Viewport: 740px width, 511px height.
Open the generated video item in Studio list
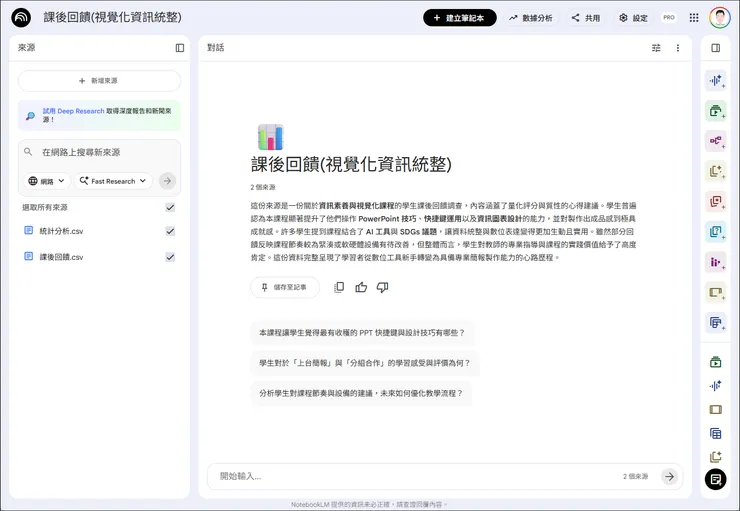(x=715, y=362)
